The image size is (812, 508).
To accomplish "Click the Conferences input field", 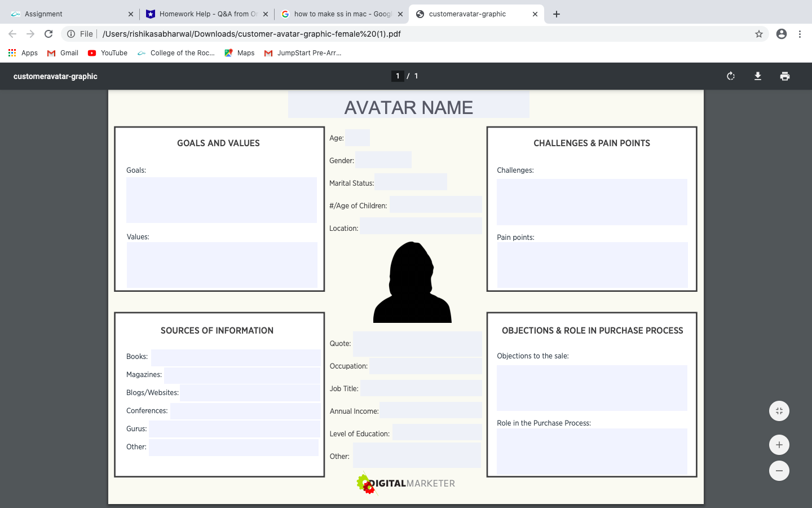I will [245, 411].
